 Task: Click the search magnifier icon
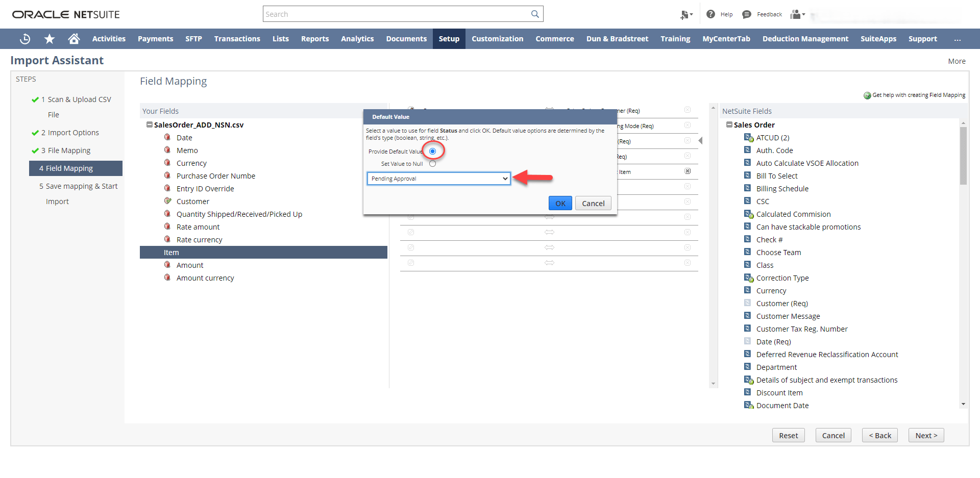pyautogui.click(x=535, y=14)
